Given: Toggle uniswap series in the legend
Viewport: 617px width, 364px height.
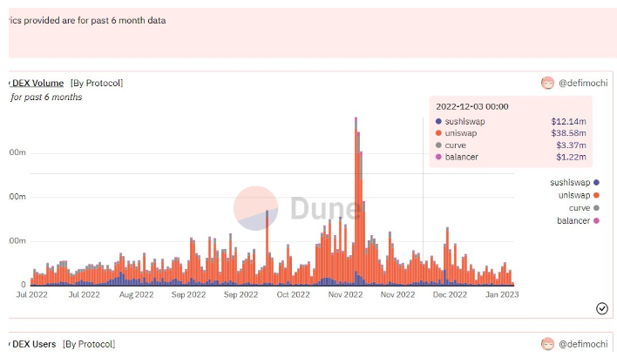Looking at the screenshot, I should click(x=579, y=195).
